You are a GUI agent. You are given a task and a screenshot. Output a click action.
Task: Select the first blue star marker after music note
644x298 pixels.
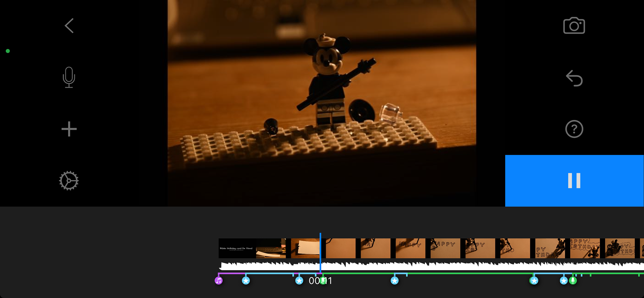pos(246,280)
